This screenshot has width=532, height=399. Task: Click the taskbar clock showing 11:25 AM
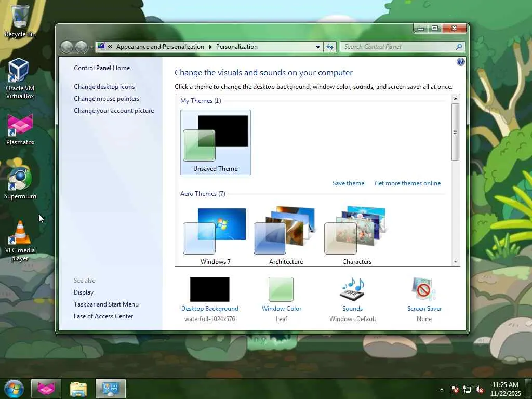coord(505,389)
